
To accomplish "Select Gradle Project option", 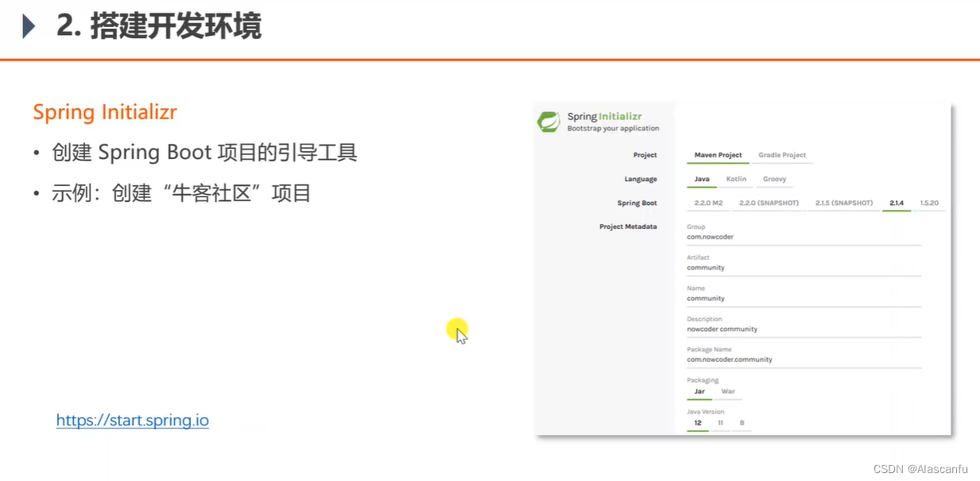I will click(x=782, y=155).
